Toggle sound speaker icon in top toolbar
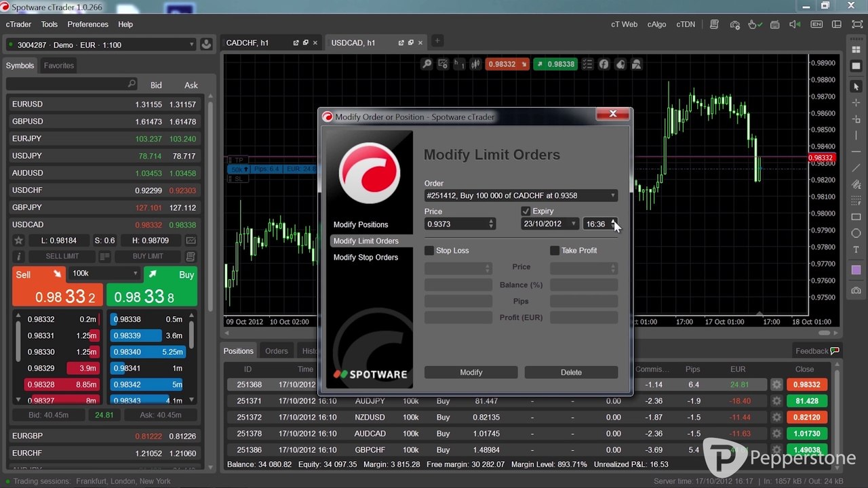Screen dimensions: 868x488 [x=795, y=24]
